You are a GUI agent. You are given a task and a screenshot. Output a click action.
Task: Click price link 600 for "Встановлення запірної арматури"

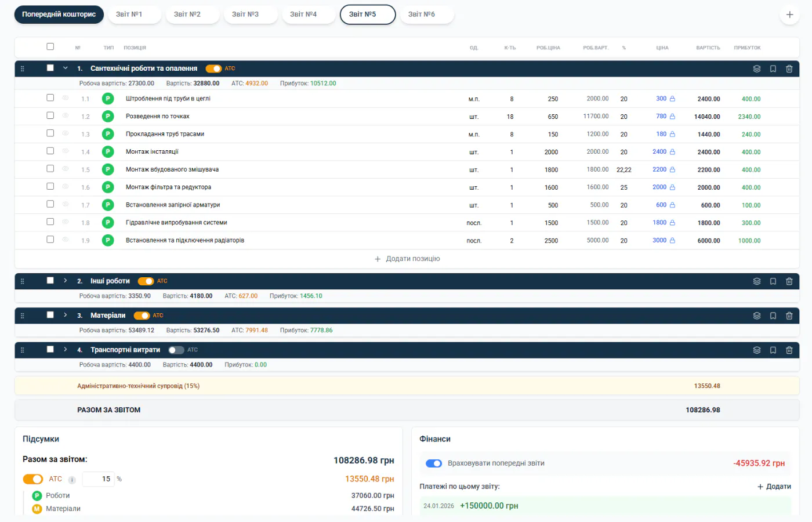pyautogui.click(x=661, y=205)
